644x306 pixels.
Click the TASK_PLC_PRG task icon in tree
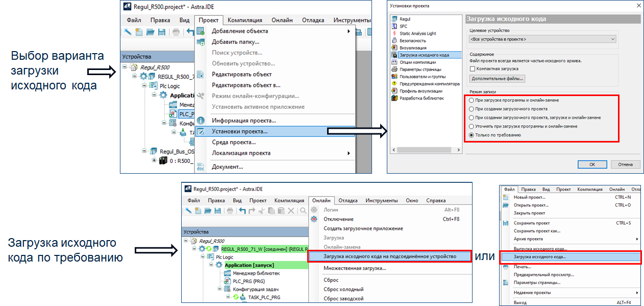coord(242,297)
